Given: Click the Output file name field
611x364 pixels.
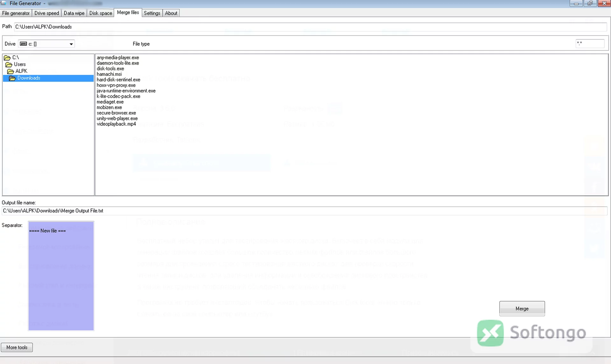Looking at the screenshot, I should coord(305,211).
